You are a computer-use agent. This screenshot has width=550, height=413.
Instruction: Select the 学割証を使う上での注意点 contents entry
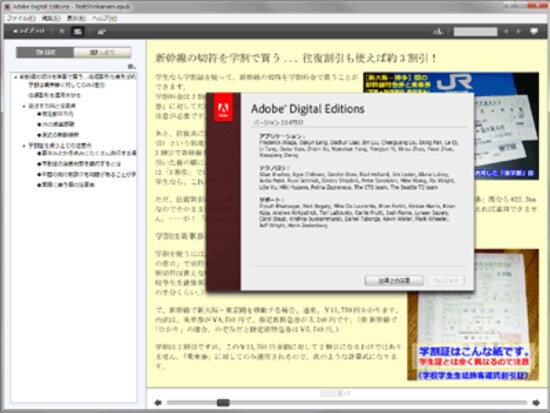point(60,145)
